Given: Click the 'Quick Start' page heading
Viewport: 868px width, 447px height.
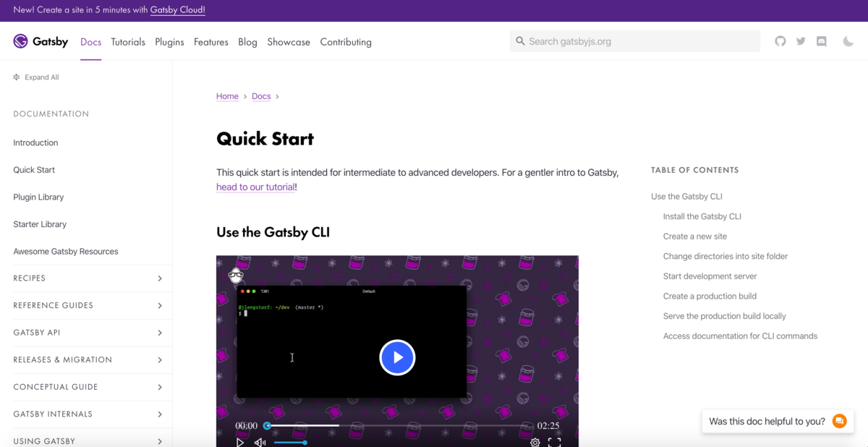Looking at the screenshot, I should 265,139.
